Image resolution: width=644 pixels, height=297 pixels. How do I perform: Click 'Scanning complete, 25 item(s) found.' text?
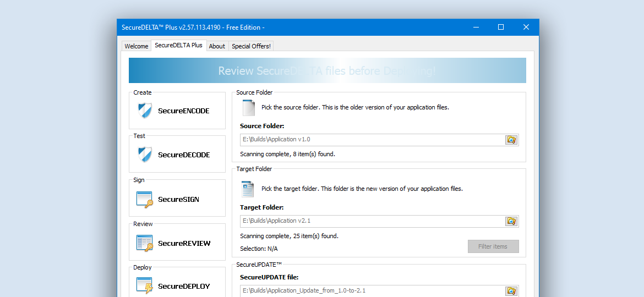(x=289, y=236)
